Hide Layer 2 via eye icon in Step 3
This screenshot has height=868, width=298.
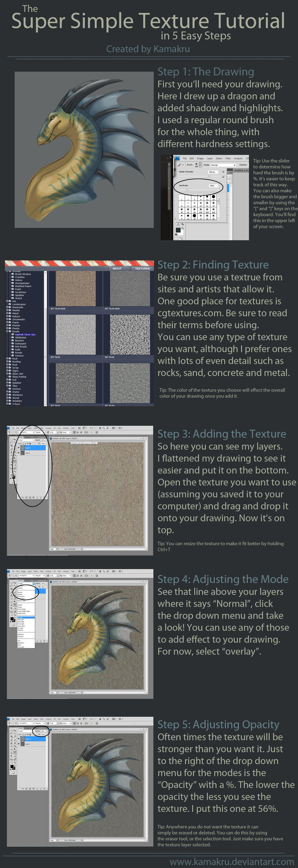19,448
